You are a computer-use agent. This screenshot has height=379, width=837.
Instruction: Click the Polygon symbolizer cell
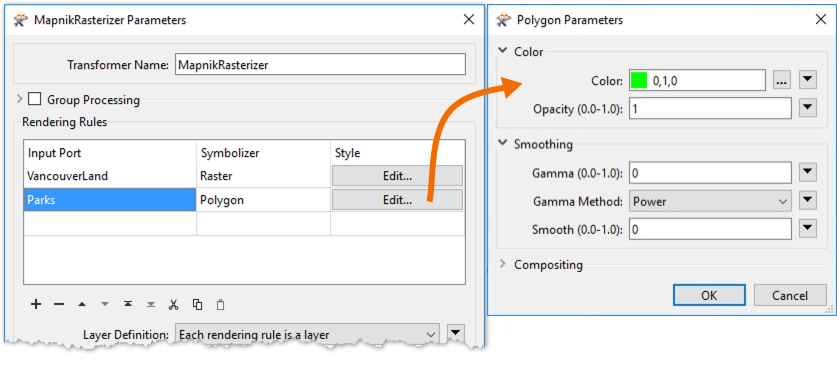point(263,200)
